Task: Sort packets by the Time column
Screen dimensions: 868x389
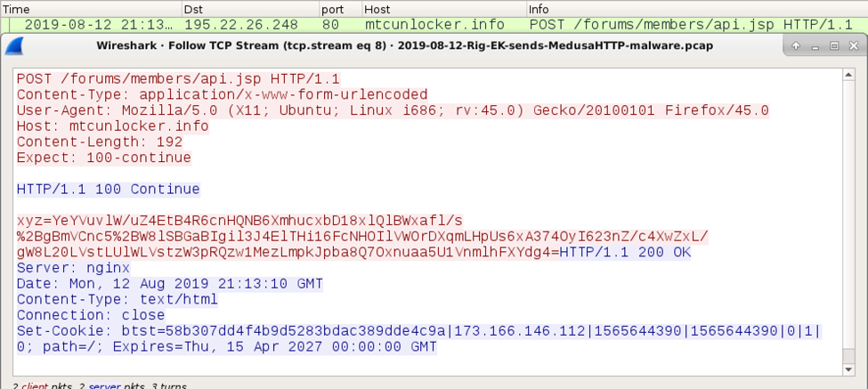Action: (92, 10)
